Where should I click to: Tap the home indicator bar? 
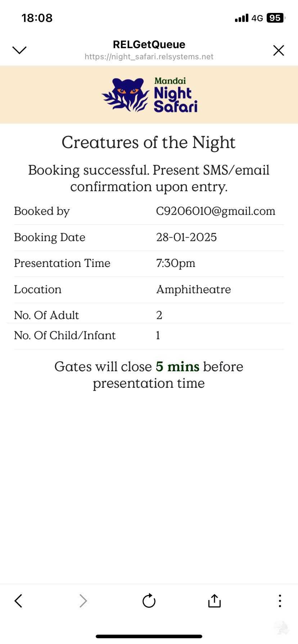149,636
